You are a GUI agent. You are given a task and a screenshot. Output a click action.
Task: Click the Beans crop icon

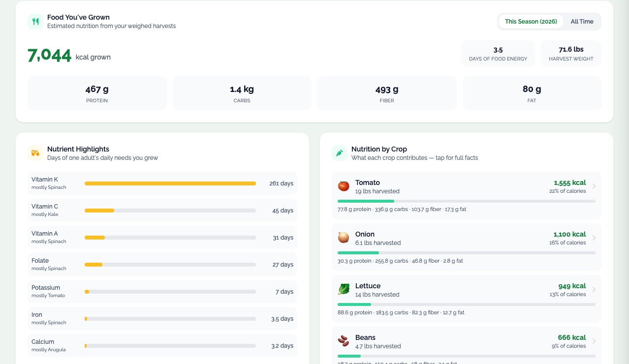(x=344, y=341)
